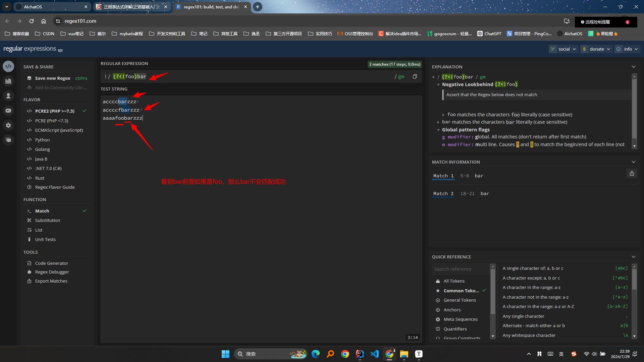Collapse the Negative Lookbehind tree node

(x=438, y=84)
